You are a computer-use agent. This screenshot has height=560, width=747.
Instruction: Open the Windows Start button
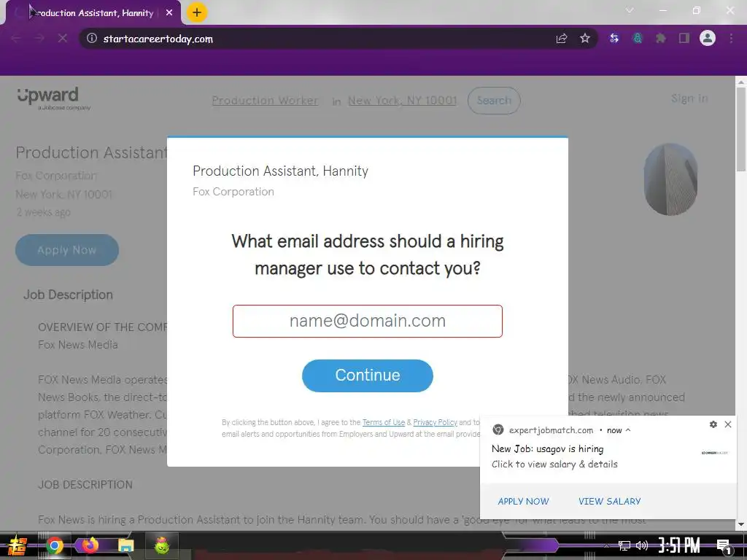coord(16,545)
